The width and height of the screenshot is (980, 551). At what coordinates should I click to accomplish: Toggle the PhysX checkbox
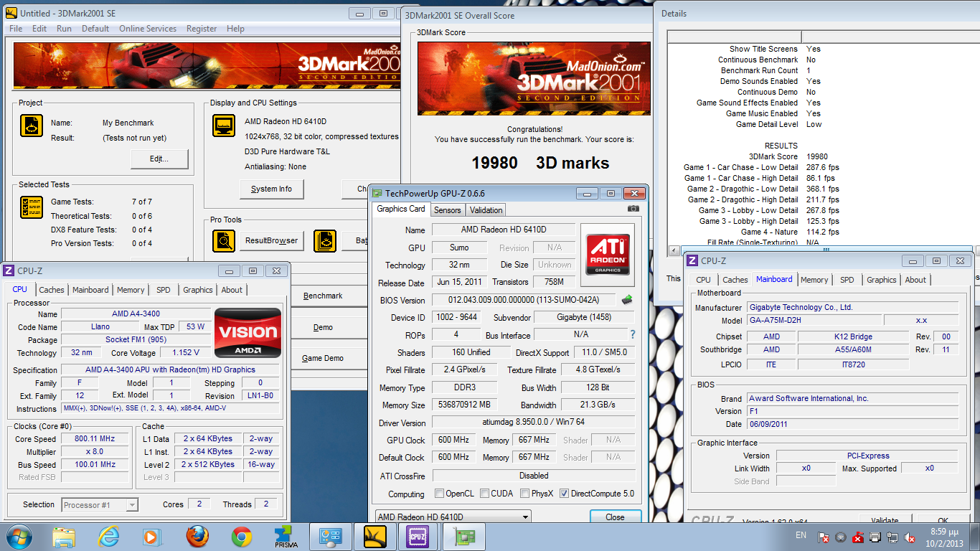[x=525, y=494]
